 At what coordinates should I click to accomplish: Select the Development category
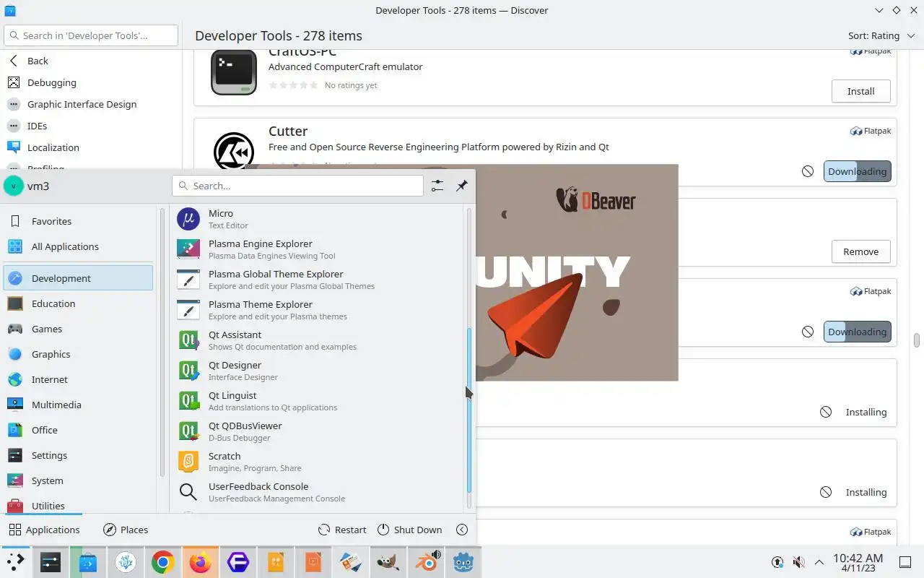78,278
